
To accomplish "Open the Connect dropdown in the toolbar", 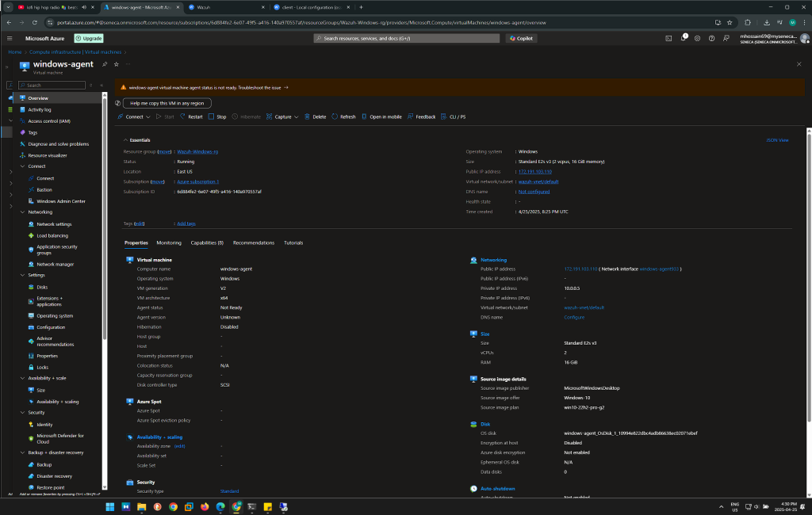I will coord(134,117).
